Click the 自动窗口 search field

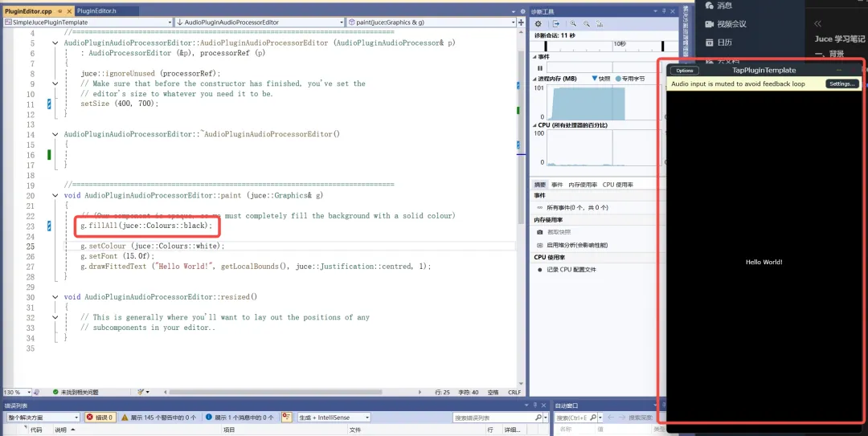click(x=572, y=418)
